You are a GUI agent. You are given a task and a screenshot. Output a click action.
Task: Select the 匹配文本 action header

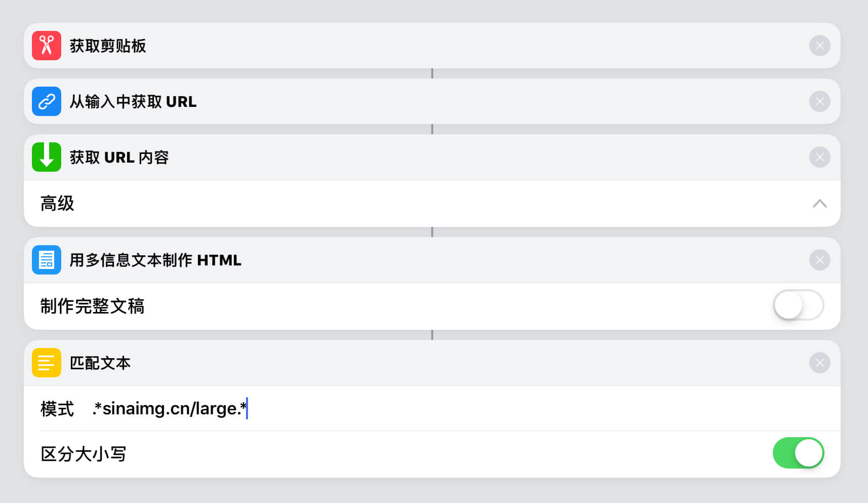100,363
